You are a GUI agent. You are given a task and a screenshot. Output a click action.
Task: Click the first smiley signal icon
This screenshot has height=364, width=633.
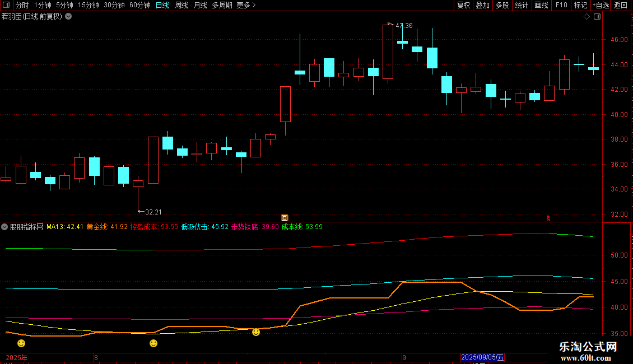(21, 343)
